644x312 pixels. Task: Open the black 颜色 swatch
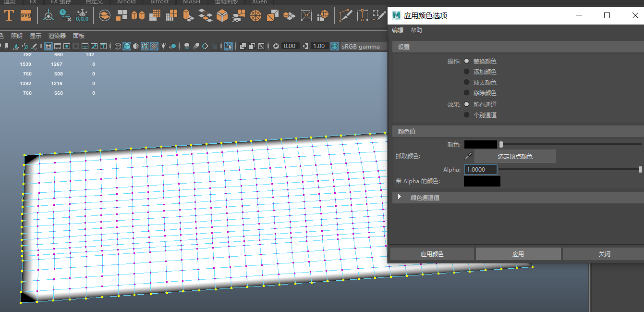(x=481, y=144)
